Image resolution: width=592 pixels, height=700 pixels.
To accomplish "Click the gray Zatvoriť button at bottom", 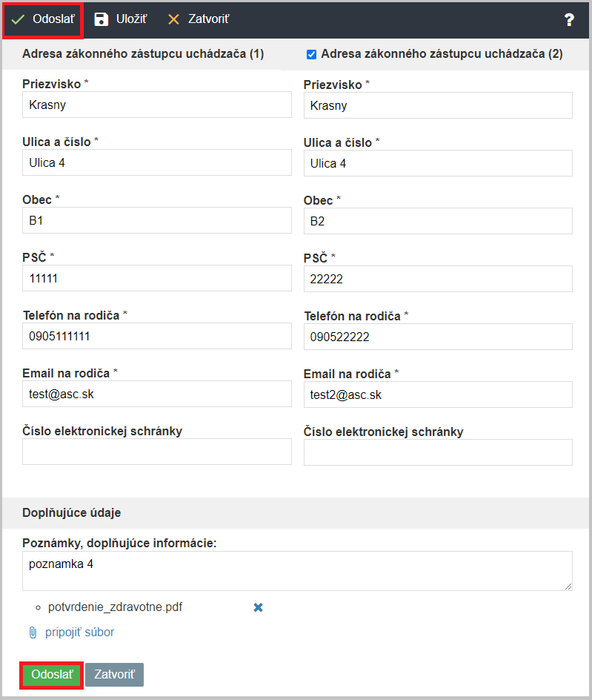I will (114, 674).
